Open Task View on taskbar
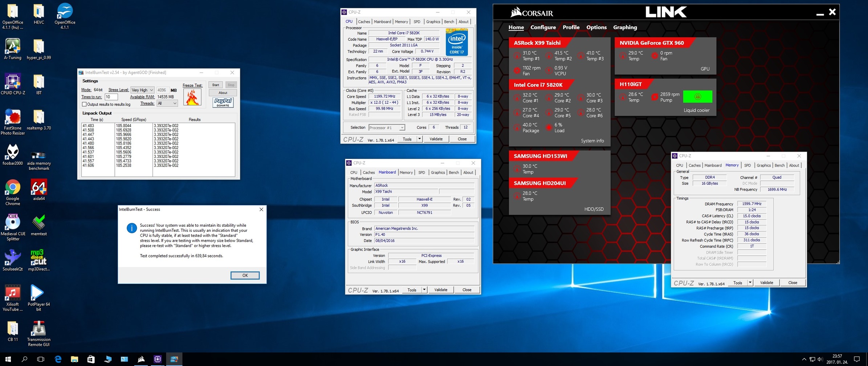This screenshot has width=868, height=366. pos(41,359)
